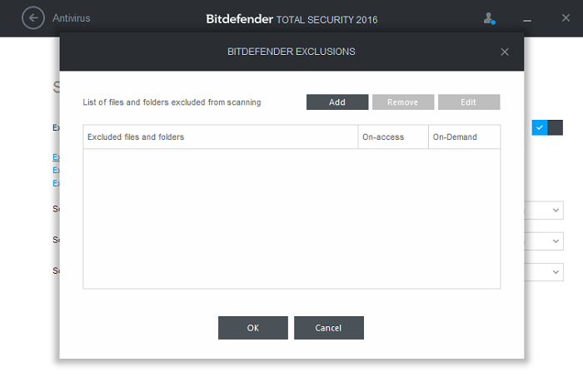Open the user account icon

490,18
